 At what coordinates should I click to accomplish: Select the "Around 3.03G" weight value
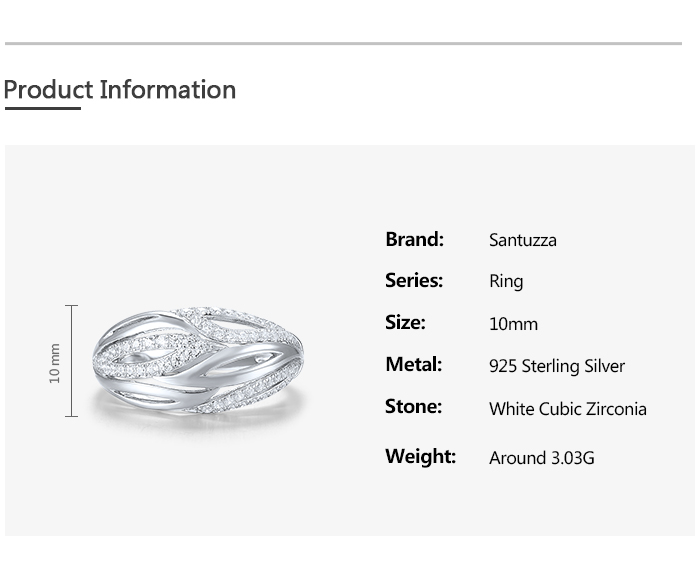[541, 458]
